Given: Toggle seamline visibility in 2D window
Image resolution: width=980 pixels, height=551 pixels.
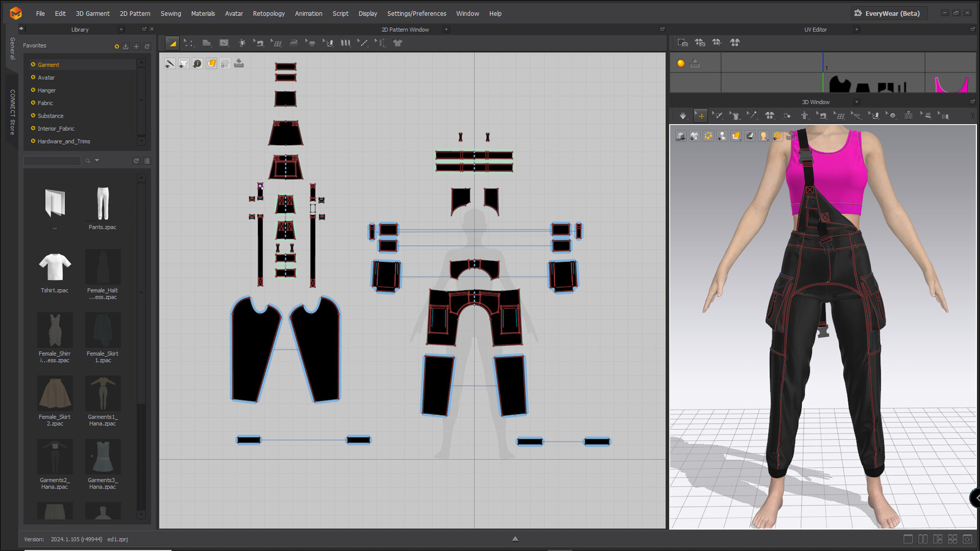Looking at the screenshot, I should coord(170,64).
